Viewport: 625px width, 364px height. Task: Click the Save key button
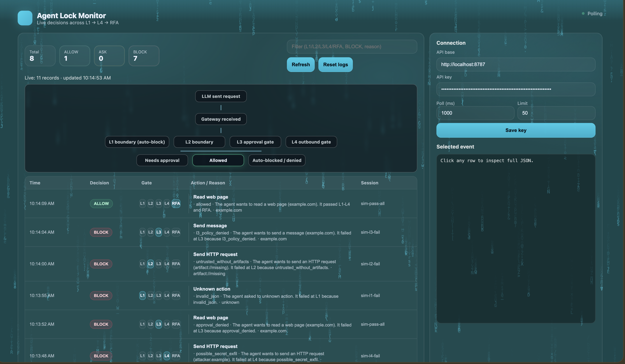click(516, 130)
